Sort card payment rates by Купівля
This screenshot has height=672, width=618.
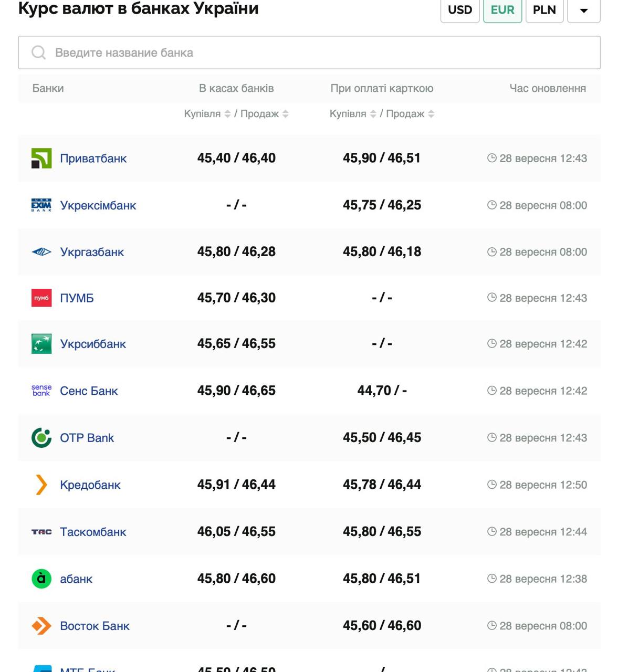(x=373, y=114)
